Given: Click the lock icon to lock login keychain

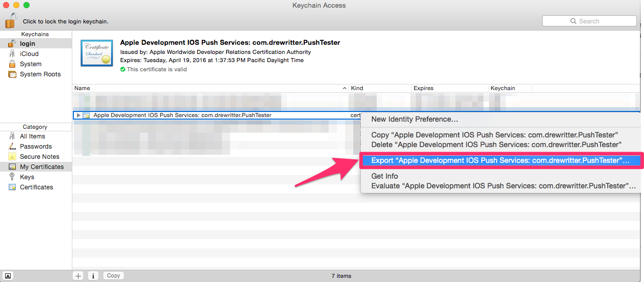Looking at the screenshot, I should click(11, 21).
